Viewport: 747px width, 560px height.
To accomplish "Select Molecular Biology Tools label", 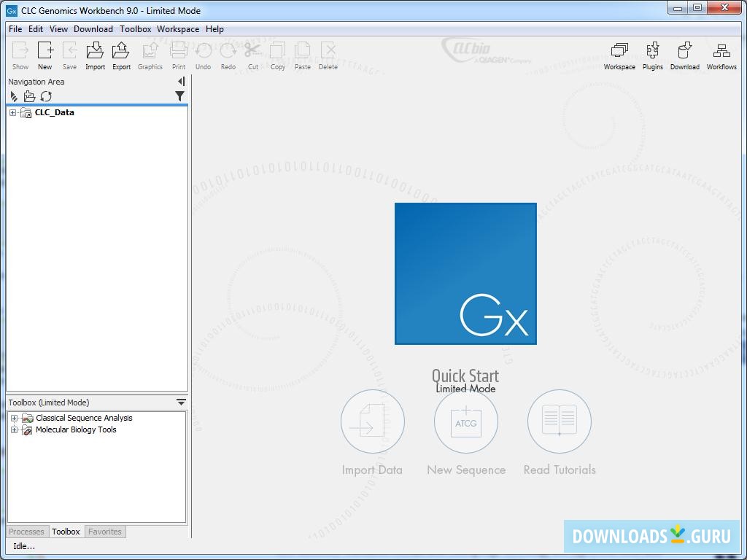I will coord(76,430).
